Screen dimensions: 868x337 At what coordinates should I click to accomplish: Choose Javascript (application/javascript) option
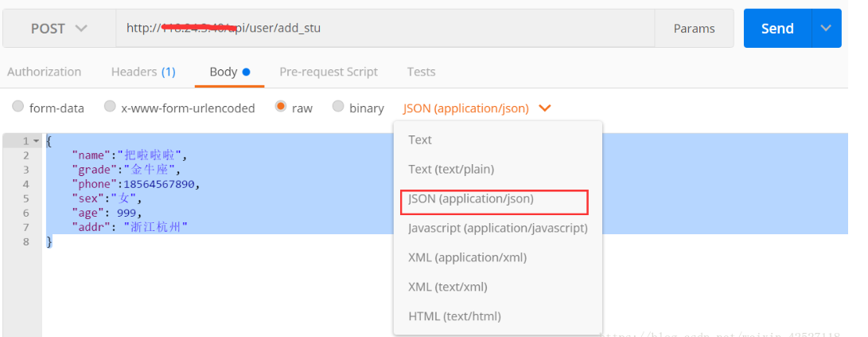[498, 228]
